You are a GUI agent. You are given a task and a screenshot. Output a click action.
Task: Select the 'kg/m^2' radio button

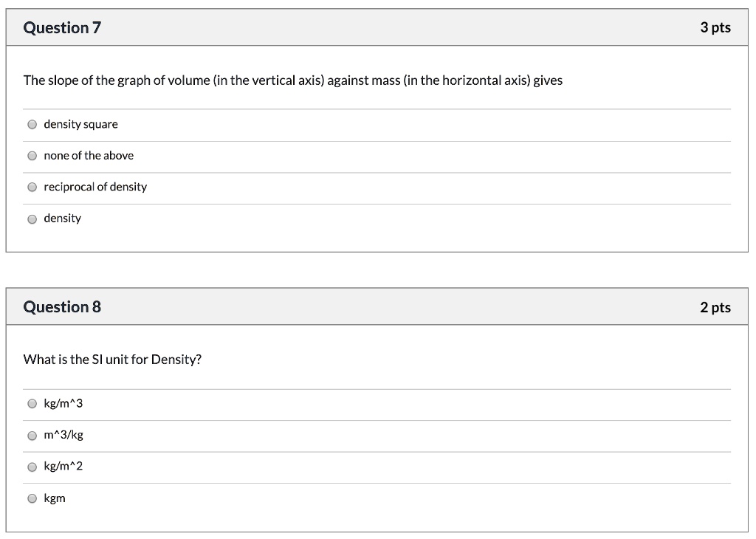click(32, 467)
